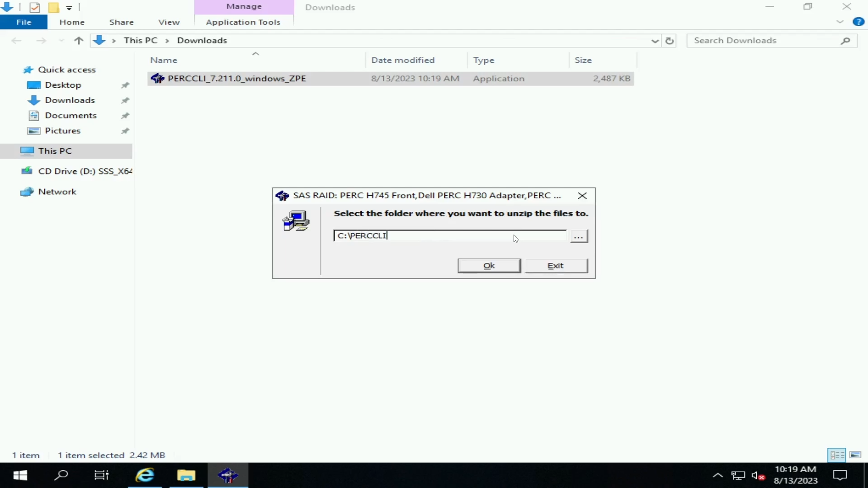Select the View tab in ribbon
Viewport: 868px width, 488px height.
169,22
